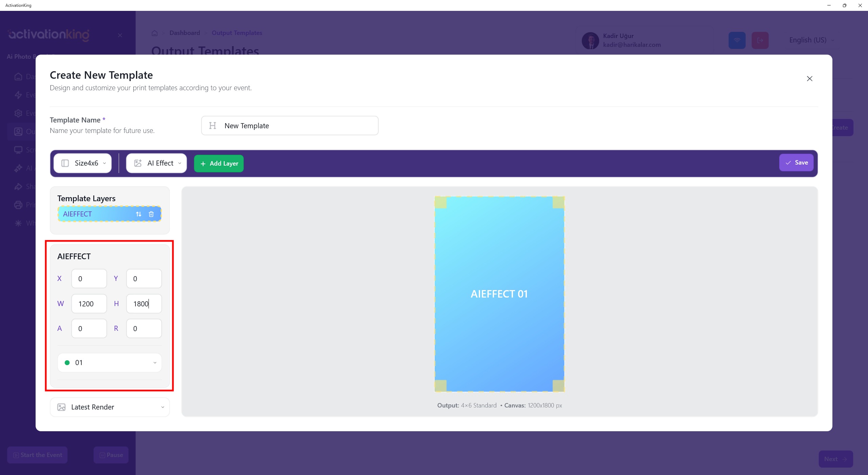The image size is (868, 475).
Task: Select the AIEFFECT layer in Template Layers
Action: click(x=95, y=214)
